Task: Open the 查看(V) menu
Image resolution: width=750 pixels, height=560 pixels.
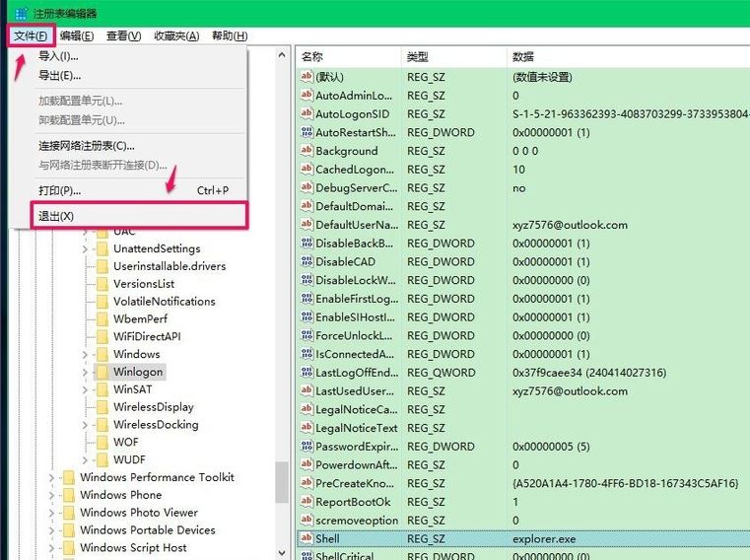Action: 123,35
